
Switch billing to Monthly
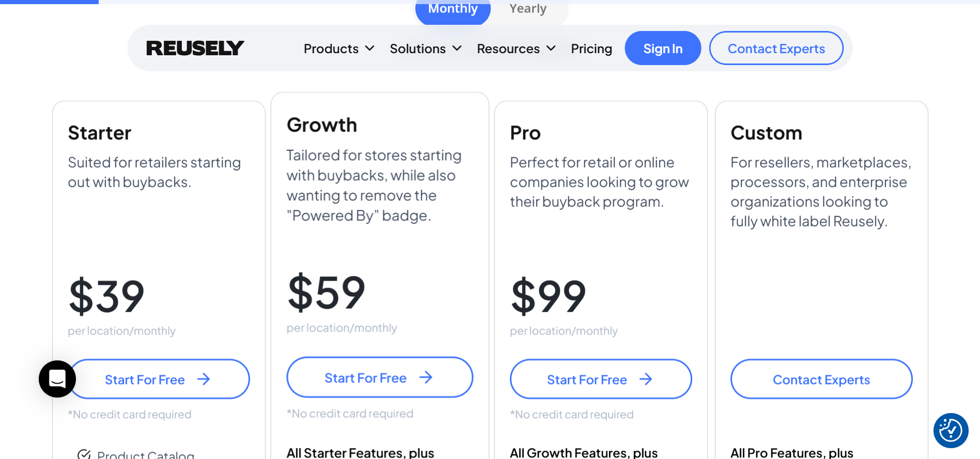tap(453, 9)
